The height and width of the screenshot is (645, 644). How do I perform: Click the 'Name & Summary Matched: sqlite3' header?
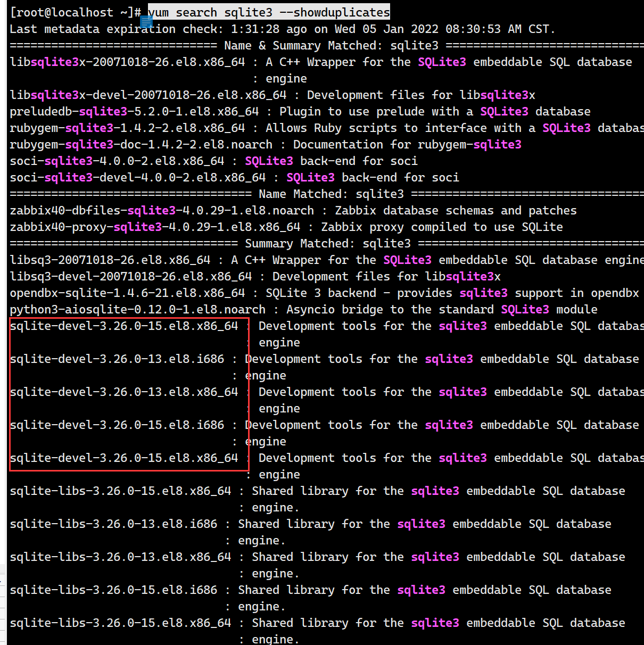(331, 45)
